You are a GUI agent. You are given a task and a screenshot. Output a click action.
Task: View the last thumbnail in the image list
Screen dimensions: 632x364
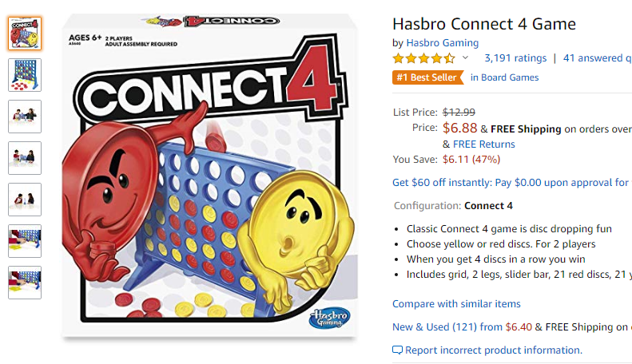[x=25, y=283]
